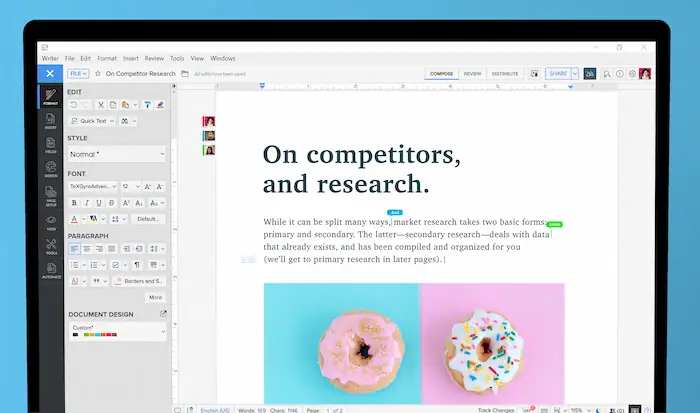
Task: Open the font name dropdown
Action: 92,186
